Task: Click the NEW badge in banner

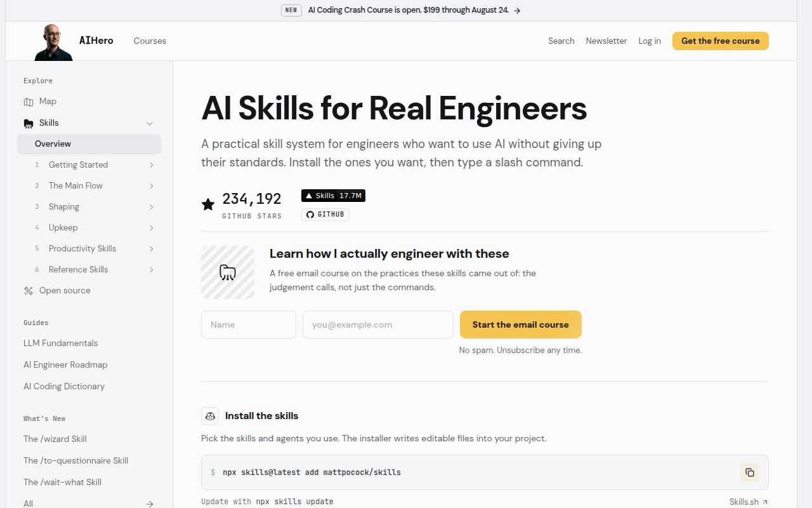Action: (x=291, y=10)
